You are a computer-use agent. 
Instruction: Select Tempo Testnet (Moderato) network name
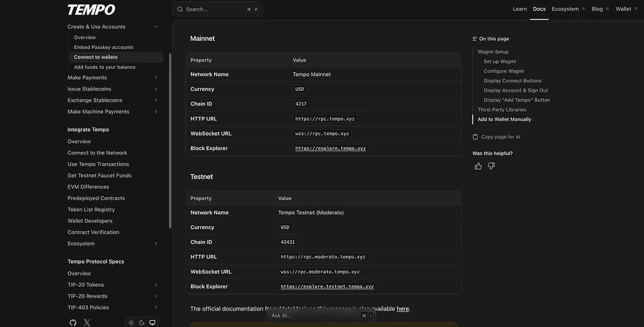point(311,212)
